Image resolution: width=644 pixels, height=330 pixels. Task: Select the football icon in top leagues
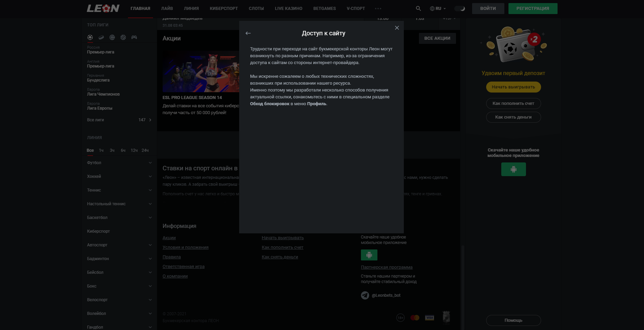tap(90, 37)
